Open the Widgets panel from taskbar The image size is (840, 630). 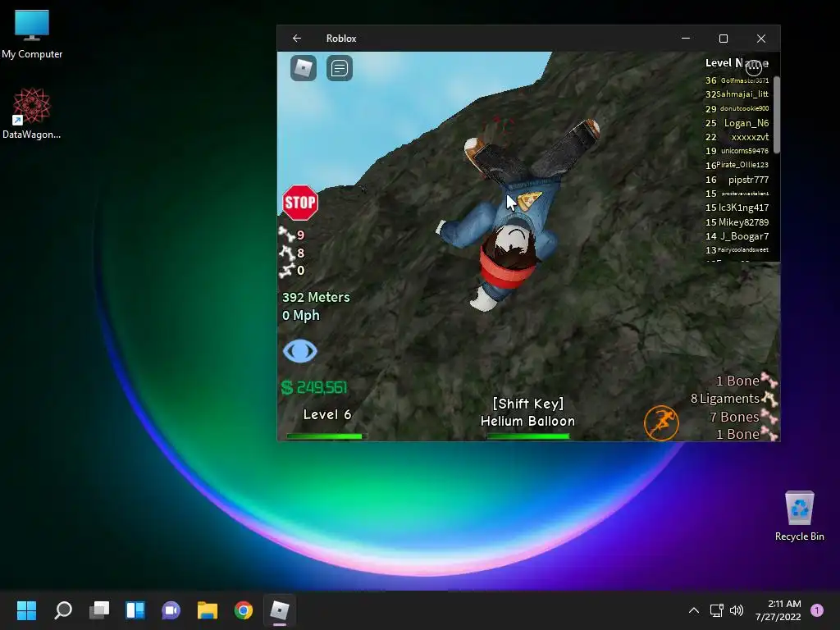(135, 610)
